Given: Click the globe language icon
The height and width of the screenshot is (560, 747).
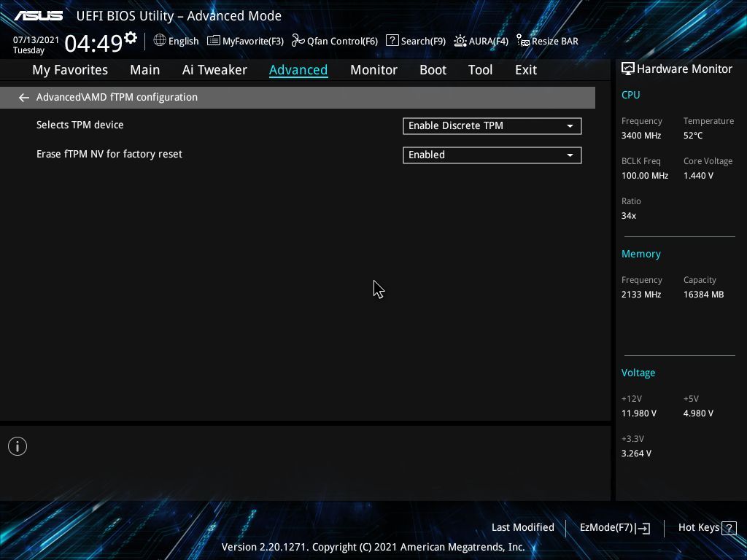Looking at the screenshot, I should (x=160, y=41).
